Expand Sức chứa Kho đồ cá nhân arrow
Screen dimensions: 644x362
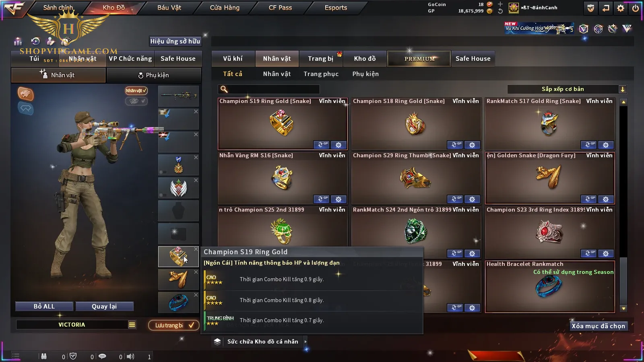[x=305, y=341]
